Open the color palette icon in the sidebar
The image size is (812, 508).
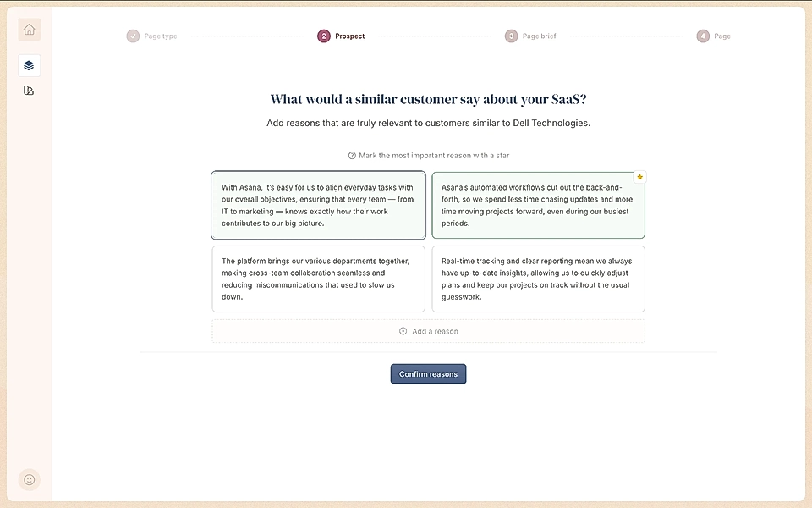point(29,89)
